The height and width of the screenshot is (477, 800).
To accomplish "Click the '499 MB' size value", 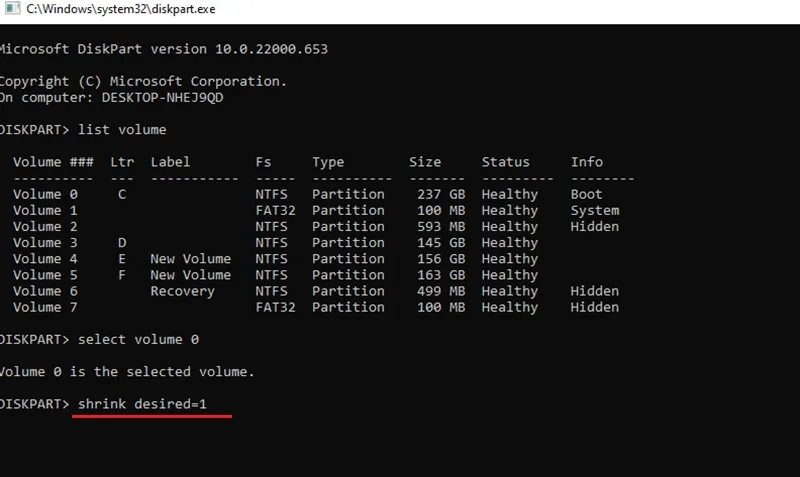I will (x=441, y=291).
